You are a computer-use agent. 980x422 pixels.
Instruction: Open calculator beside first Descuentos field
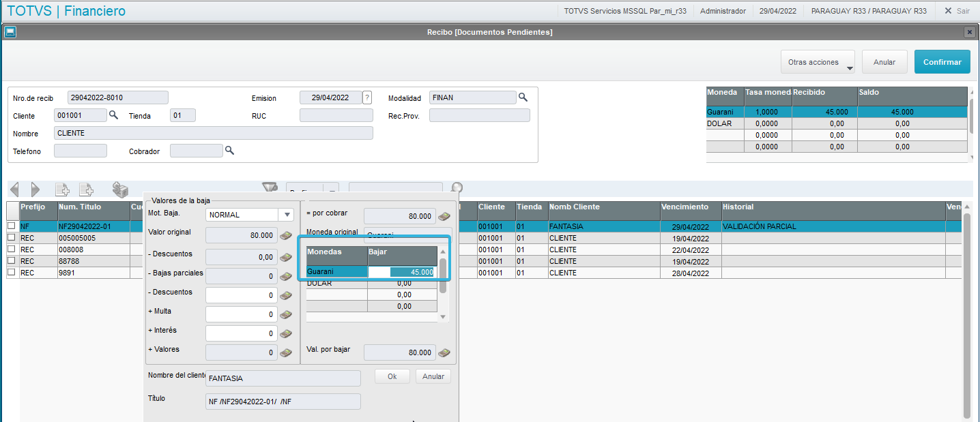286,258
